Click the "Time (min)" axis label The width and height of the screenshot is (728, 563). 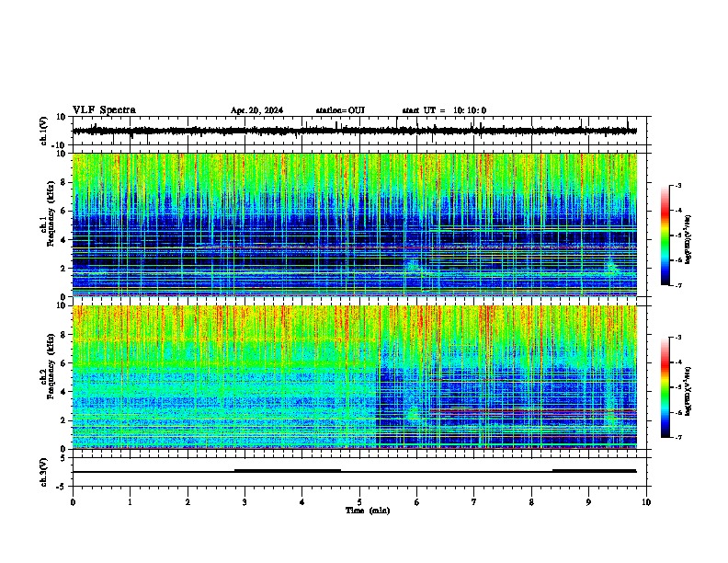coord(368,511)
